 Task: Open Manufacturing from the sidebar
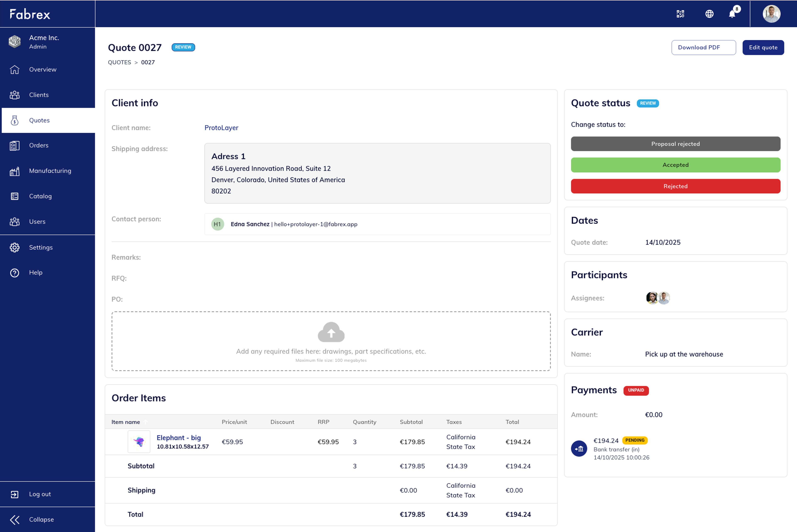pyautogui.click(x=50, y=171)
